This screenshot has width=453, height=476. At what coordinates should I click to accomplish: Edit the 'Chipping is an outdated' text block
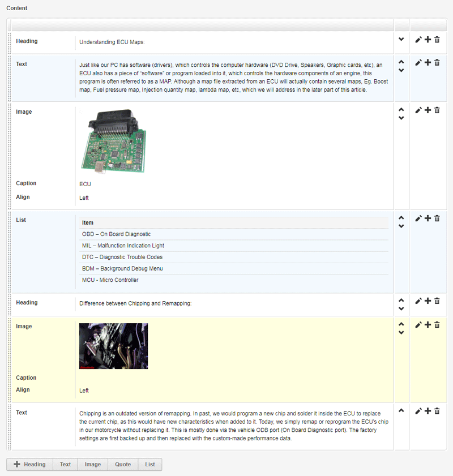pos(418,411)
